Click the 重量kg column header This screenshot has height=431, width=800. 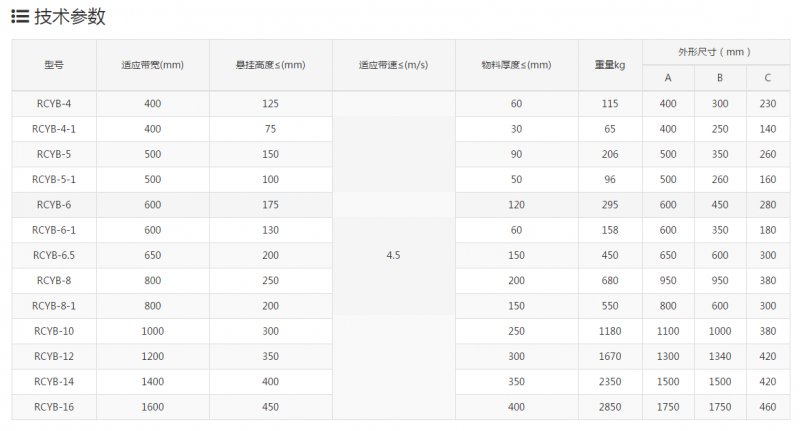(x=610, y=65)
